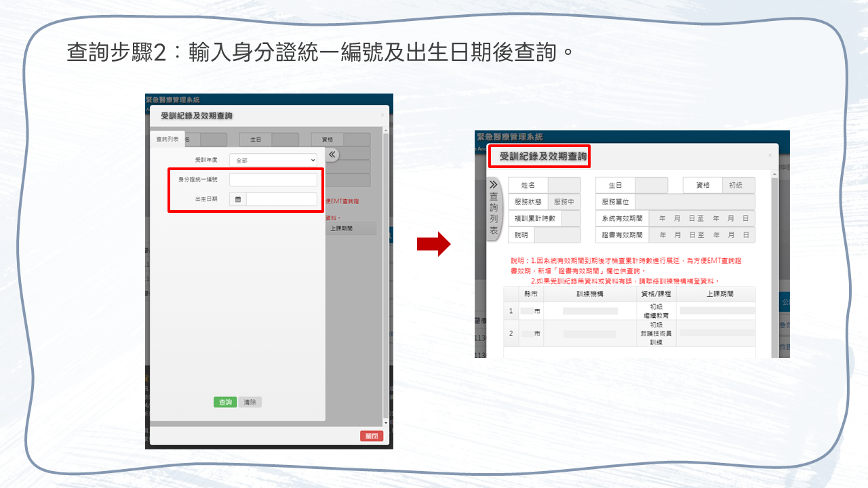Screen dimensions: 868x488
Task: Click the 縣市 column header
Action: [x=530, y=294]
